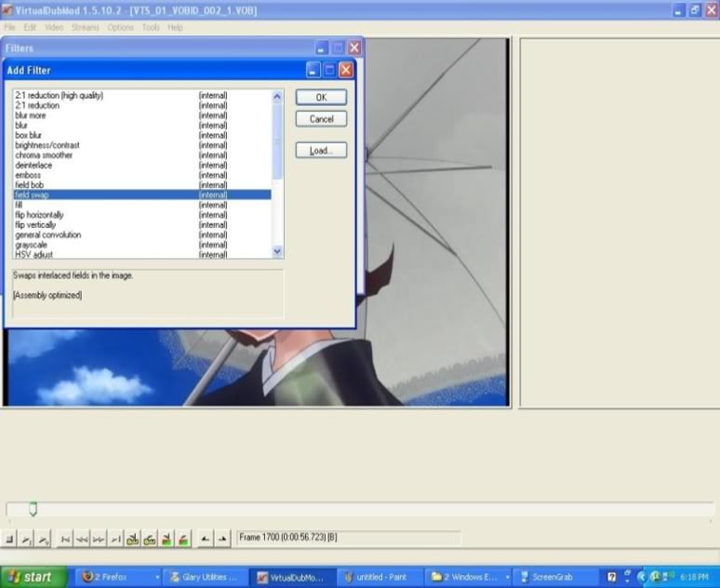Jump to the end of the video
The image size is (720, 588).
(115, 539)
